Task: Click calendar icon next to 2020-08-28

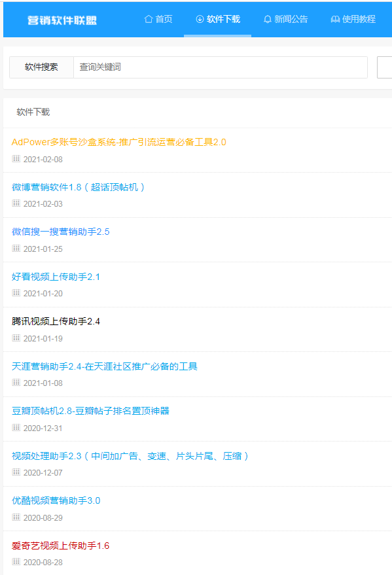Action: tap(16, 561)
